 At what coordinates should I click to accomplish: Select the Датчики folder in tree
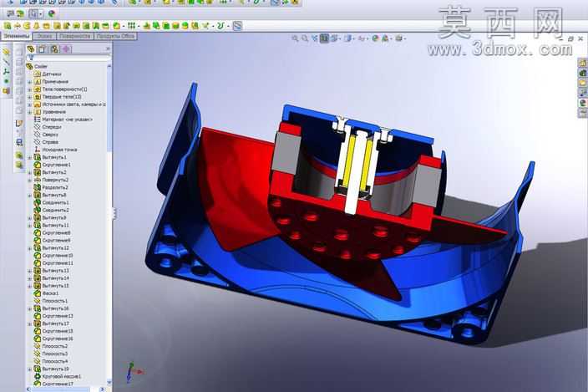pyautogui.click(x=48, y=74)
